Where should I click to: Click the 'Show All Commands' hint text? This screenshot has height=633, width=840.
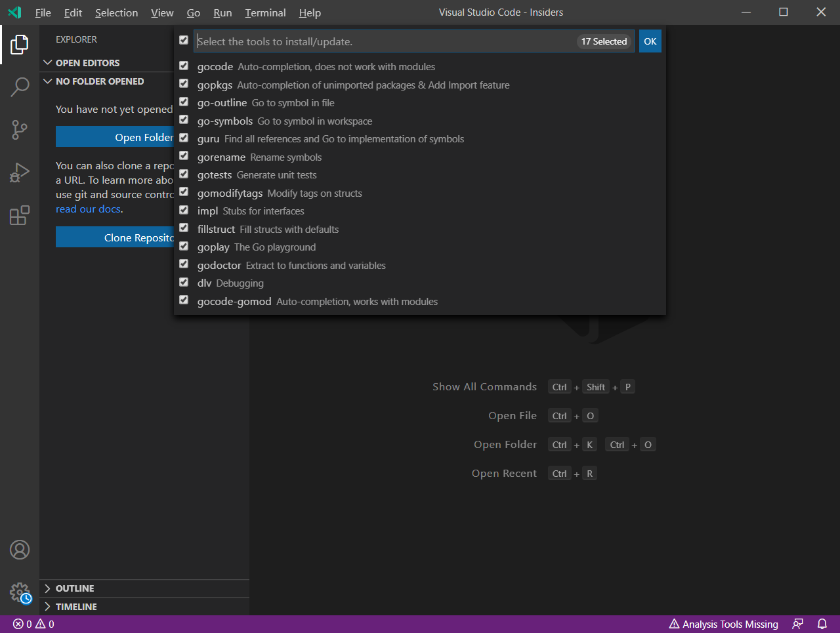[x=484, y=387]
